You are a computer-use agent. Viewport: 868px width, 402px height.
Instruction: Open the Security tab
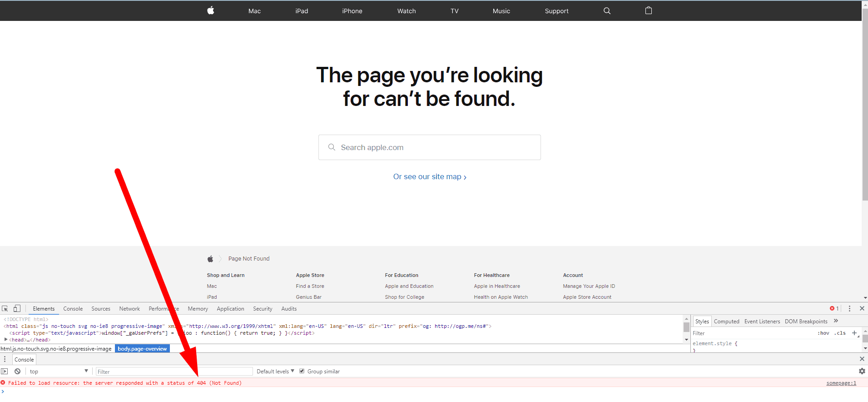tap(263, 309)
